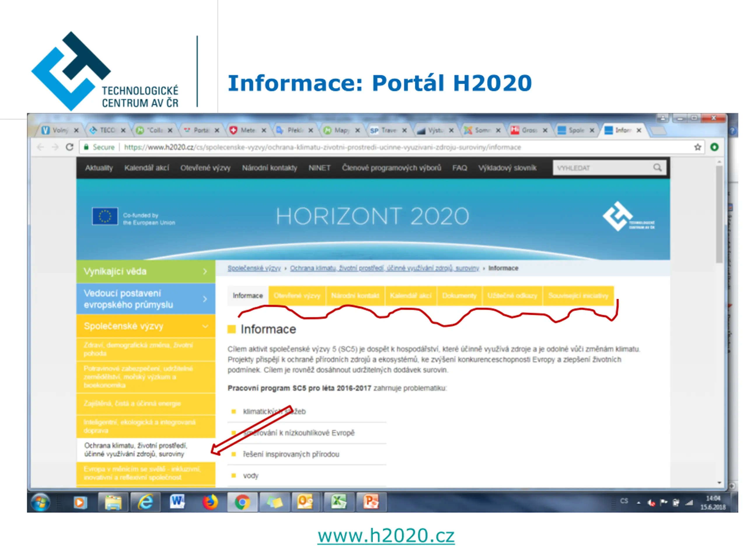This screenshot has width=747, height=560.
Task: Click the browser address bar URL
Action: tap(322, 147)
